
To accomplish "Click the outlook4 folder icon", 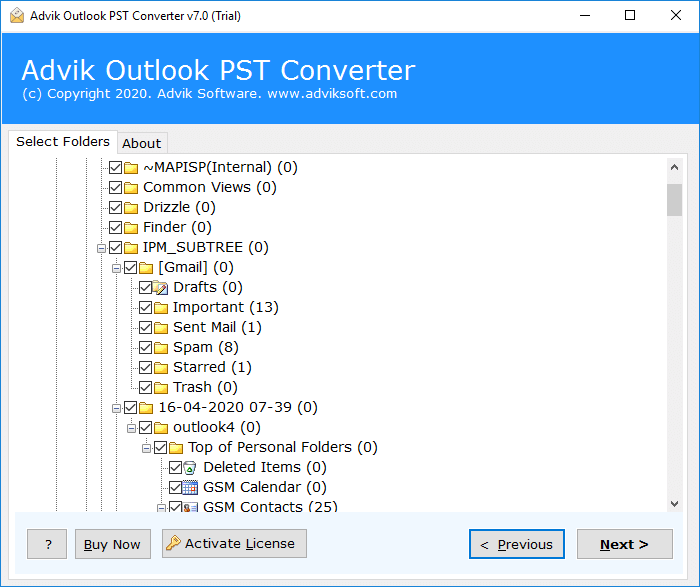I will point(161,428).
